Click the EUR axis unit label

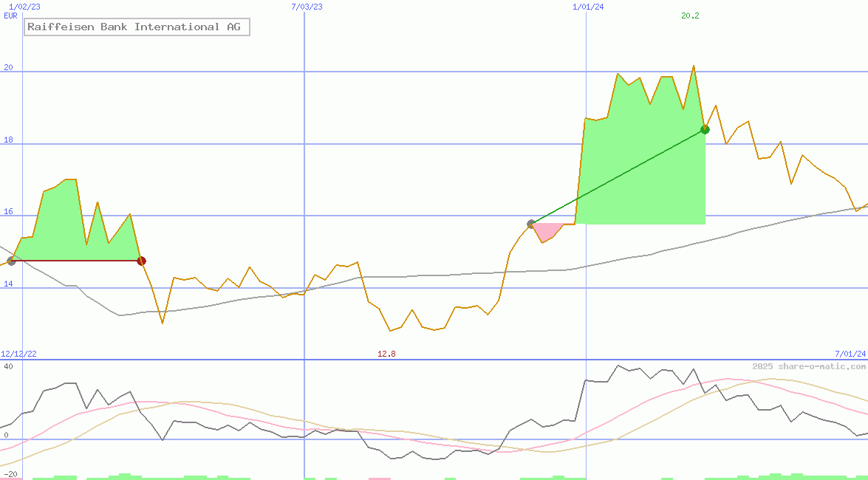pos(10,16)
